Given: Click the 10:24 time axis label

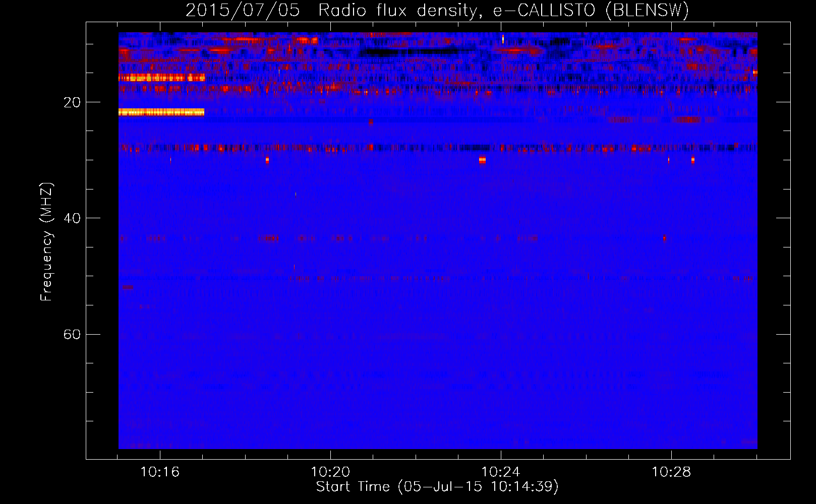Looking at the screenshot, I should pyautogui.click(x=501, y=472).
